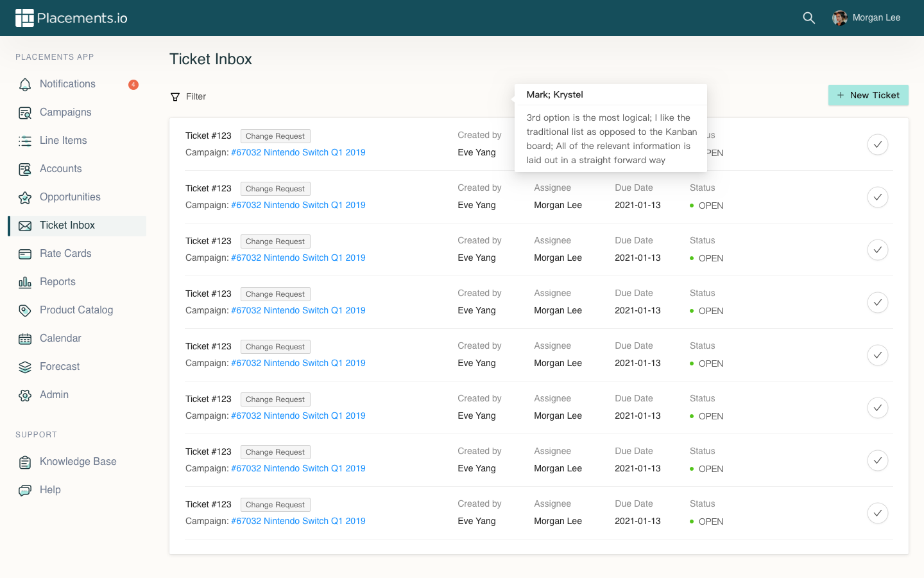
Task: Click the Admin gear icon
Action: [25, 396]
